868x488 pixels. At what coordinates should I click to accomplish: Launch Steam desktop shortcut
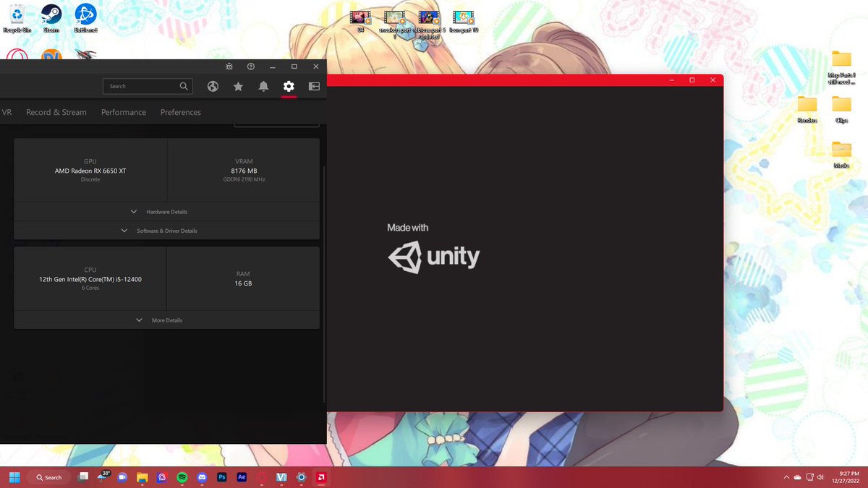coord(51,18)
